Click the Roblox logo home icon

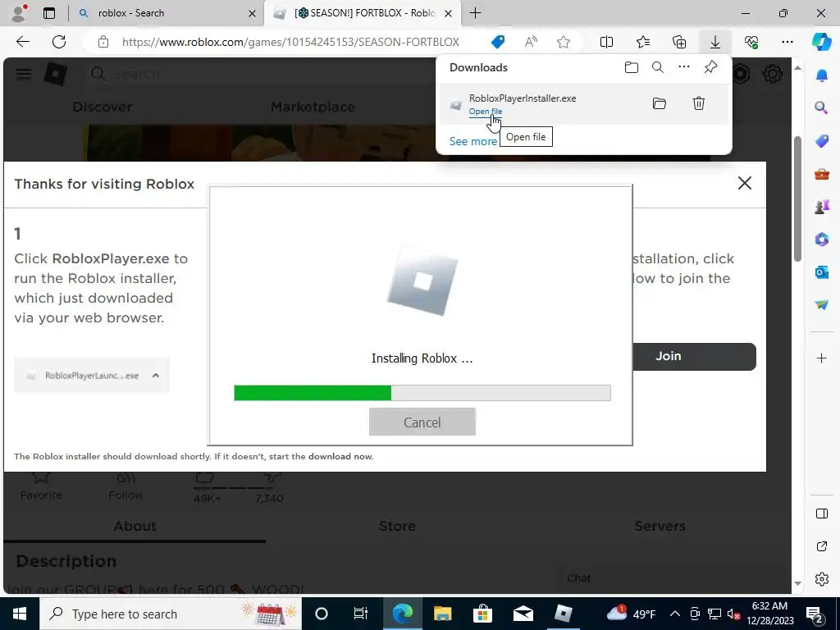55,73
